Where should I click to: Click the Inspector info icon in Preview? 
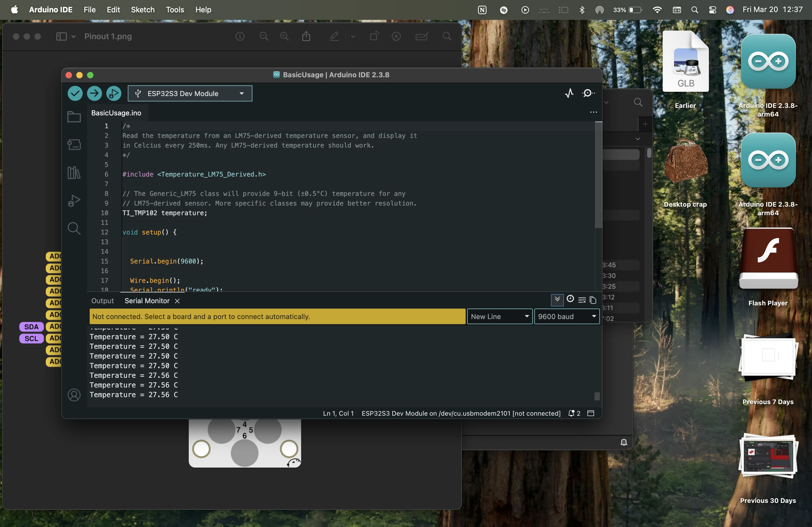click(240, 36)
